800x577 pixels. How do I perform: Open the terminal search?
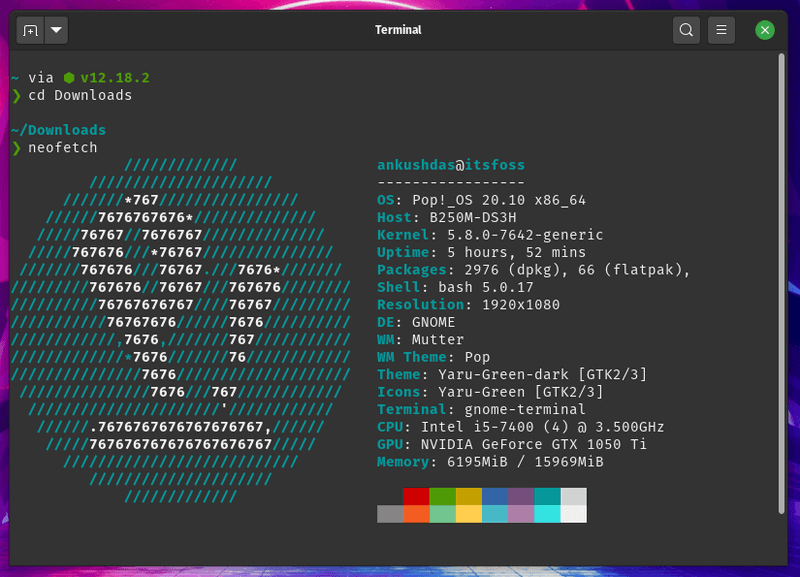(686, 30)
